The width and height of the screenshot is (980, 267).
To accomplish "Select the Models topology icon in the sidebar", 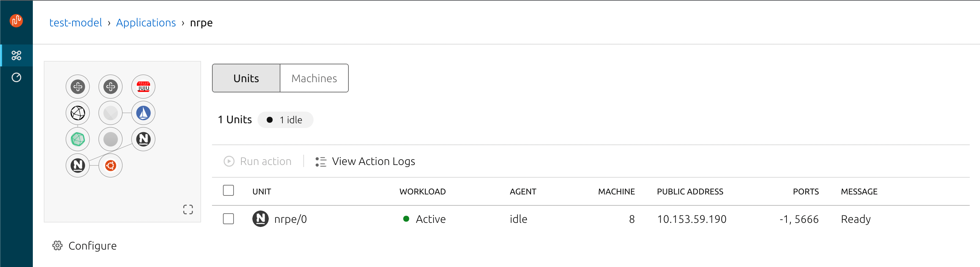I will pyautogui.click(x=16, y=55).
